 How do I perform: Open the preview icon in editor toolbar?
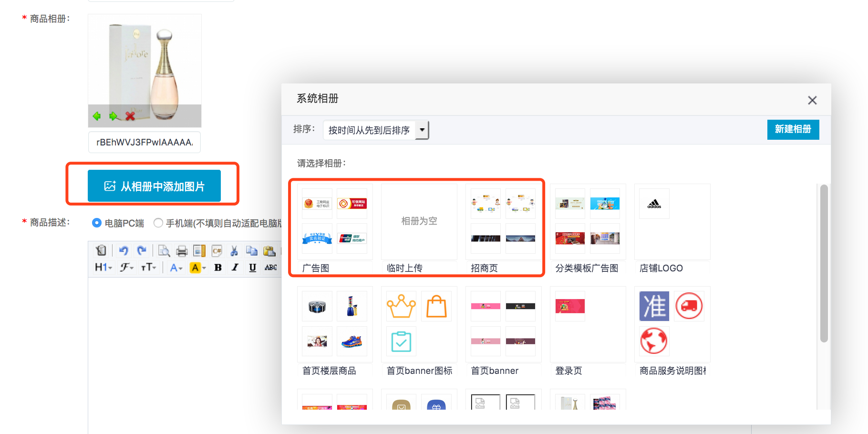164,250
